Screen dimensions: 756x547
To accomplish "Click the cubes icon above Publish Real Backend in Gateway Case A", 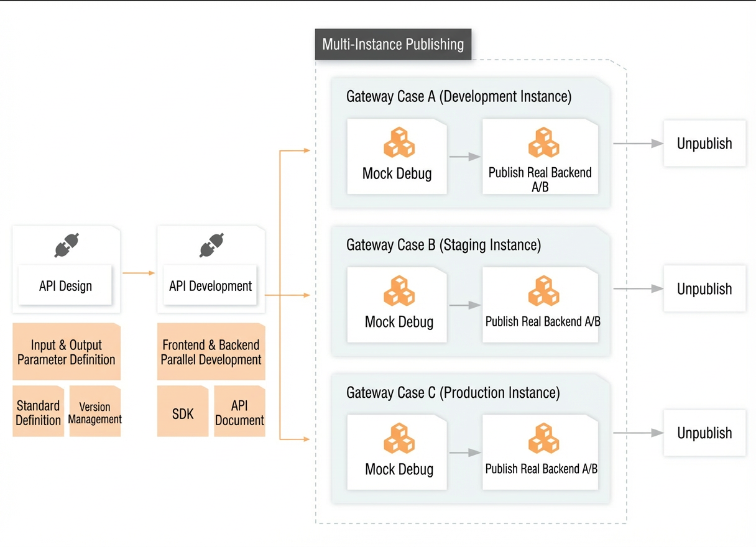I will (543, 143).
